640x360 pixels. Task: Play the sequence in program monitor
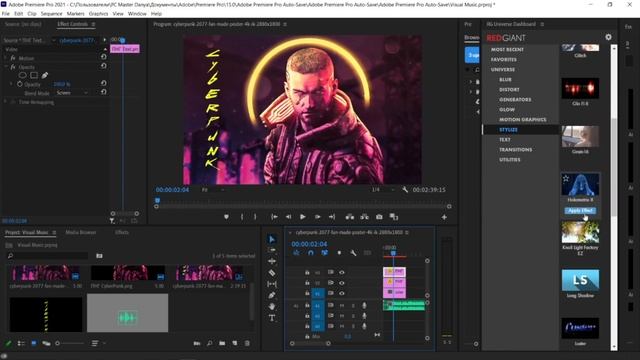pyautogui.click(x=303, y=217)
